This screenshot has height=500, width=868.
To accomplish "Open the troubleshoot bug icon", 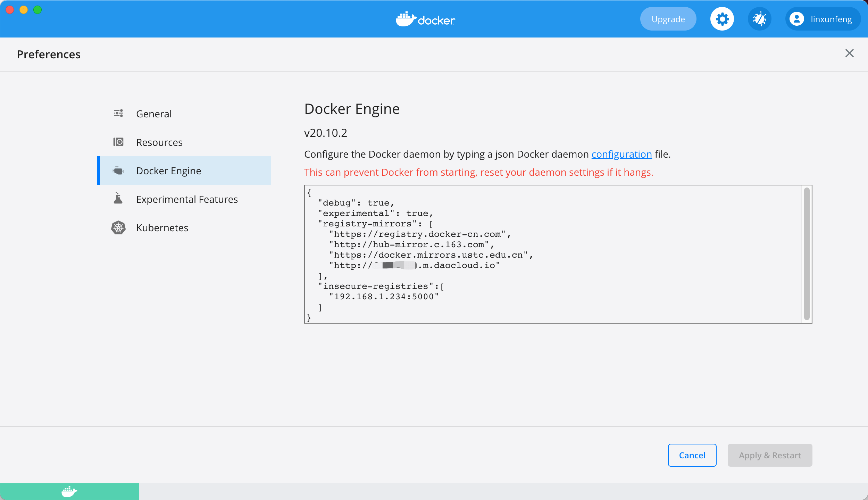I will 759,19.
